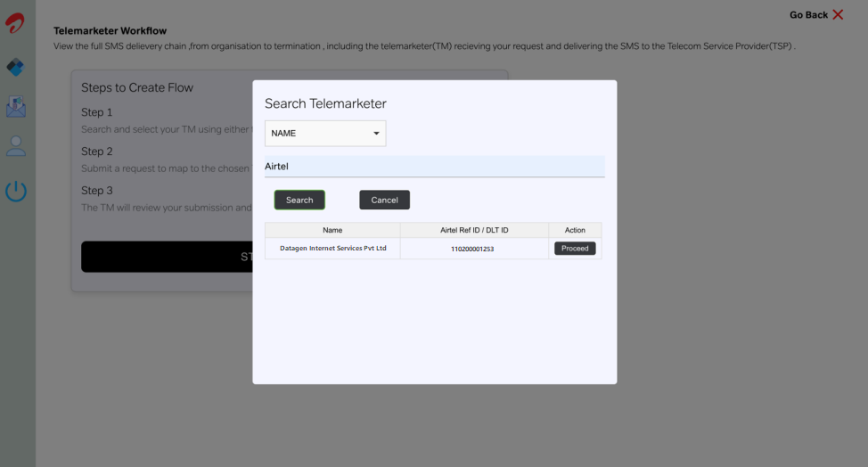Click the red X next to Go Back
The width and height of the screenshot is (868, 467).
pyautogui.click(x=838, y=15)
